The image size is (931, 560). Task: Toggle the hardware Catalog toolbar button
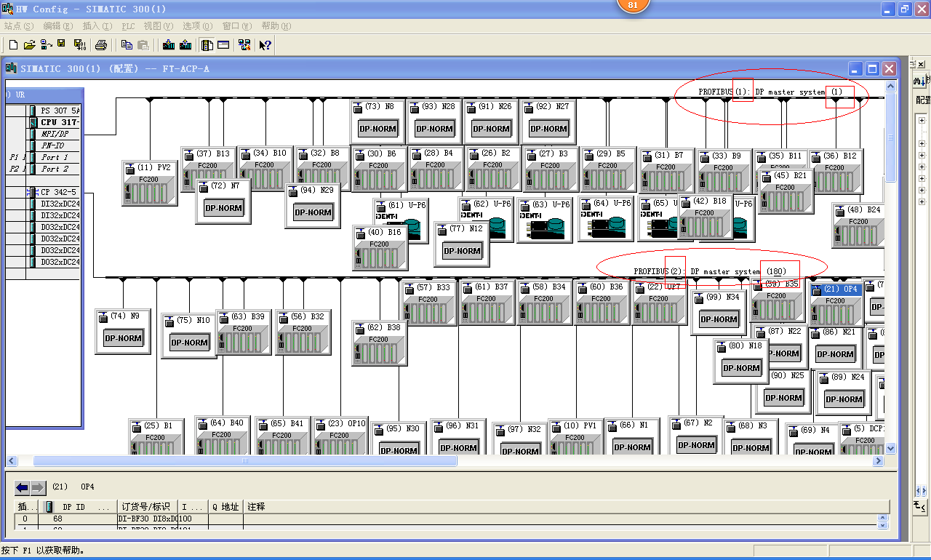point(207,45)
